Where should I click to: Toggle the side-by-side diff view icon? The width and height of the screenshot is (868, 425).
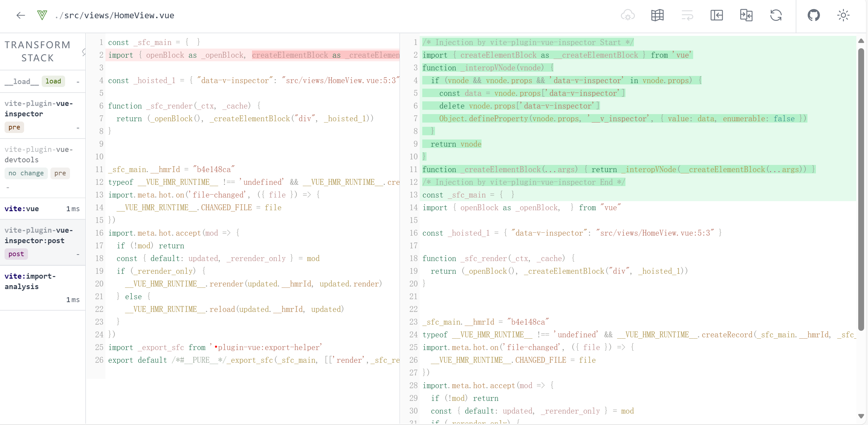[746, 15]
